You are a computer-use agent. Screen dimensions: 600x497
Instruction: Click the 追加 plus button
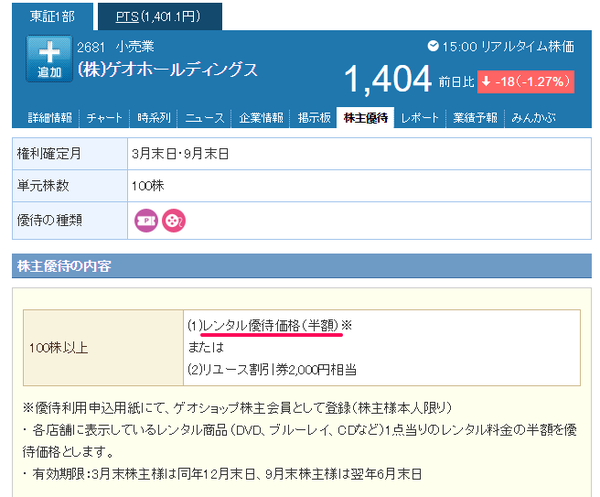(49, 59)
